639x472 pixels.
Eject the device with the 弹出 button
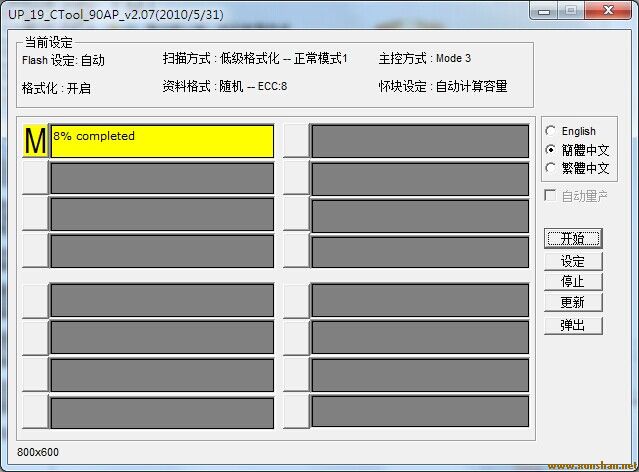click(x=573, y=325)
